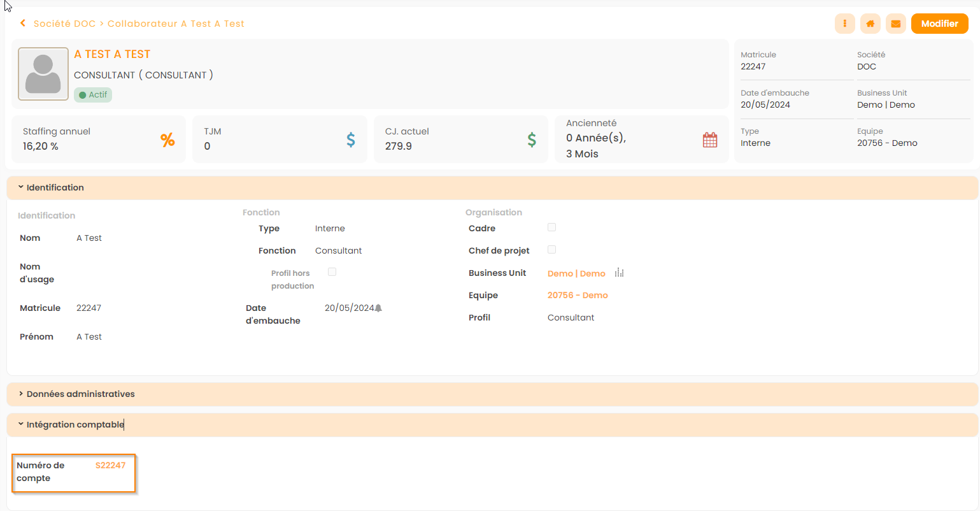Collapse the Intégration comptable section
The width and height of the screenshot is (980, 511).
[x=75, y=424]
